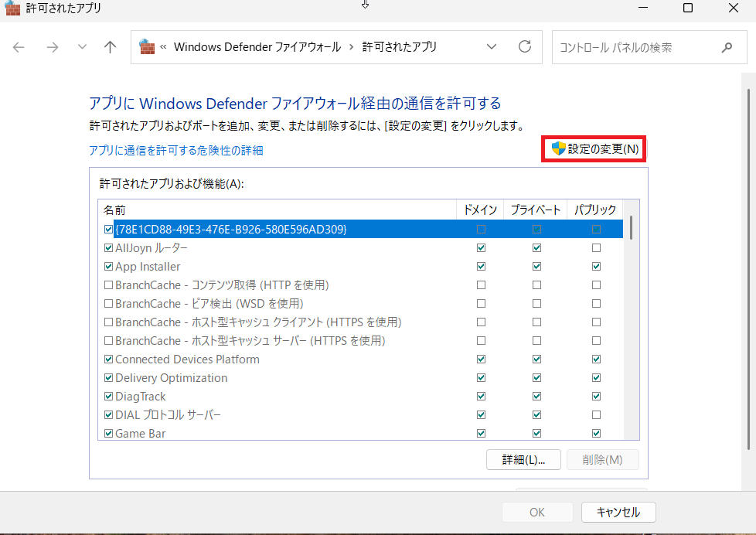Show hidden breadcrumb path with double chevron
The height and width of the screenshot is (535, 756).
[163, 47]
